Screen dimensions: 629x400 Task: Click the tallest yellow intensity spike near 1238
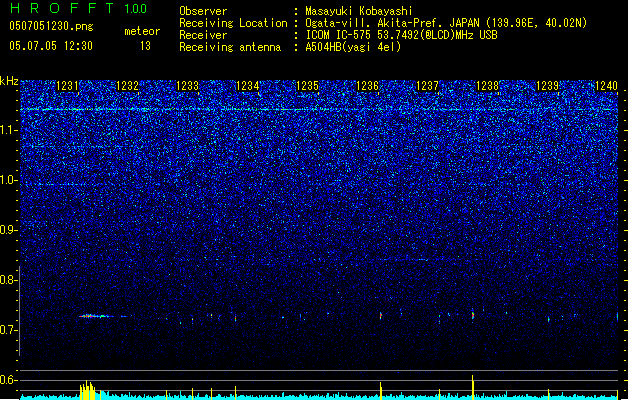[x=473, y=387]
